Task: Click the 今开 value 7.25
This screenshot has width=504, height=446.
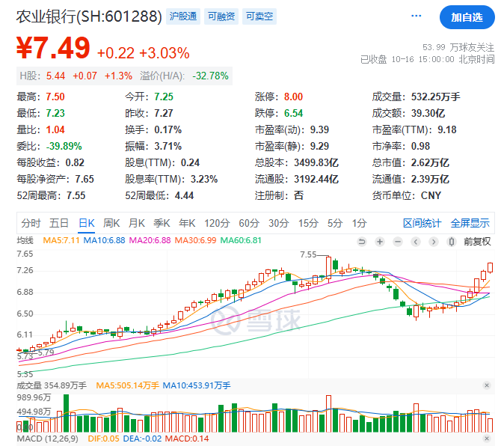Action: (164, 97)
